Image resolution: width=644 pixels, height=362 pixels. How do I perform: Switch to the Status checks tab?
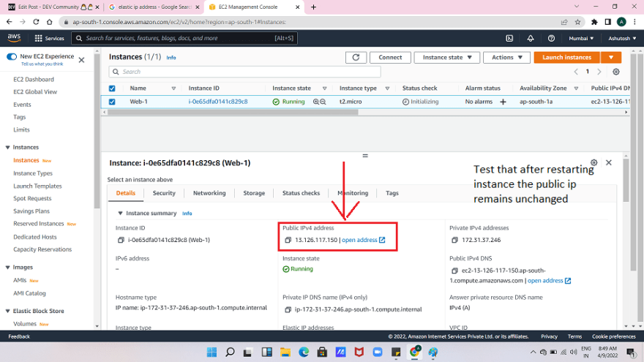pos(301,193)
